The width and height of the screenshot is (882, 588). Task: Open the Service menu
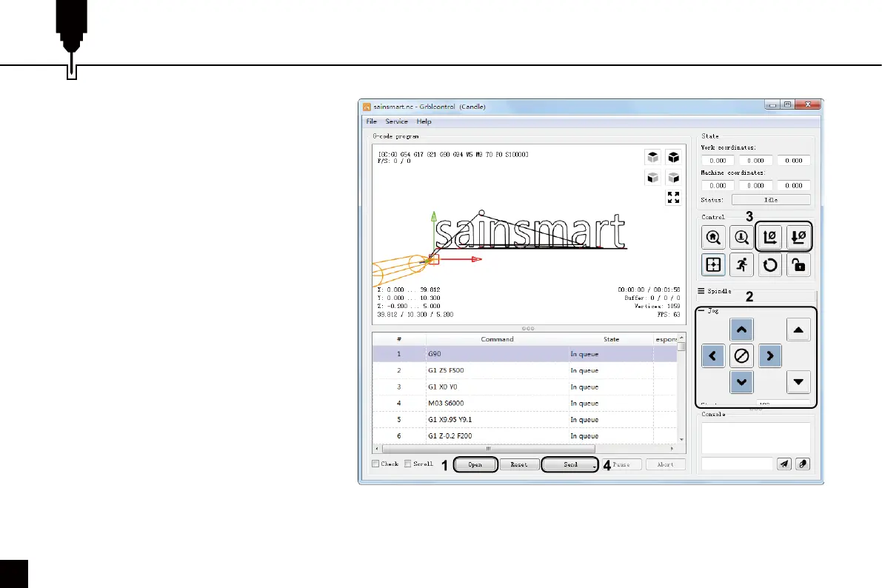(x=396, y=121)
